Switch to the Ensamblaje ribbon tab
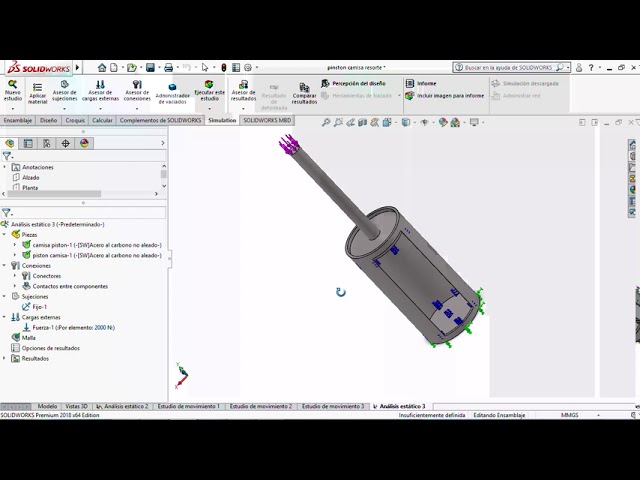Screen dimensions: 640x480 (18, 120)
